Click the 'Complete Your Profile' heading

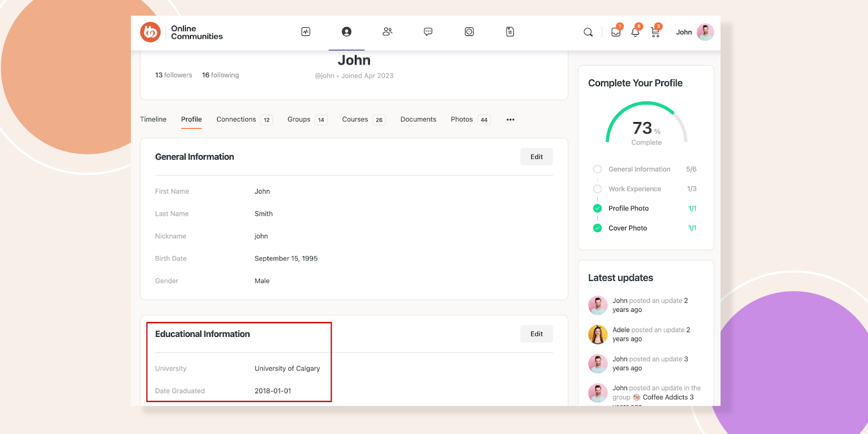pyautogui.click(x=635, y=83)
